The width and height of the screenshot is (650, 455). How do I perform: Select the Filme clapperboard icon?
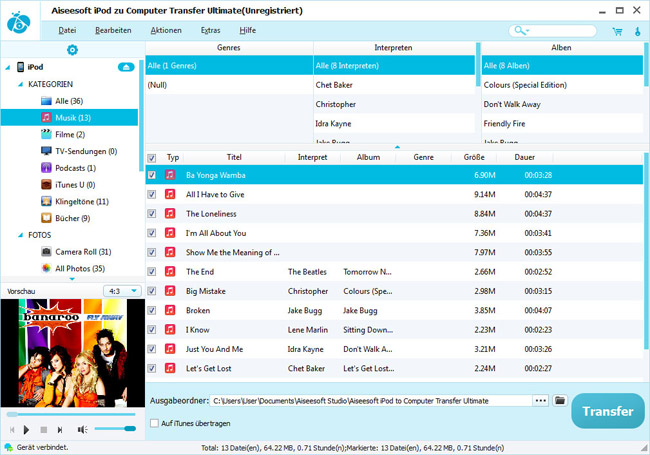(46, 134)
